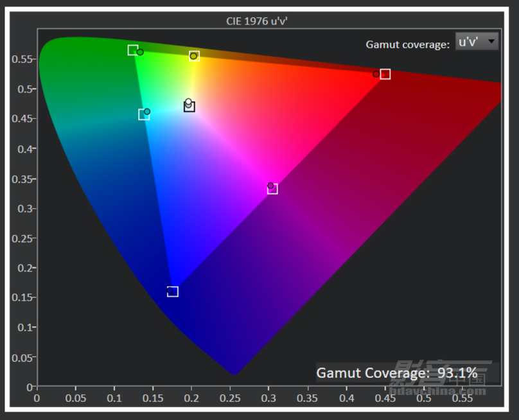The height and width of the screenshot is (420, 519).
Task: Click the measured cyan circle marker
Action: click(147, 112)
